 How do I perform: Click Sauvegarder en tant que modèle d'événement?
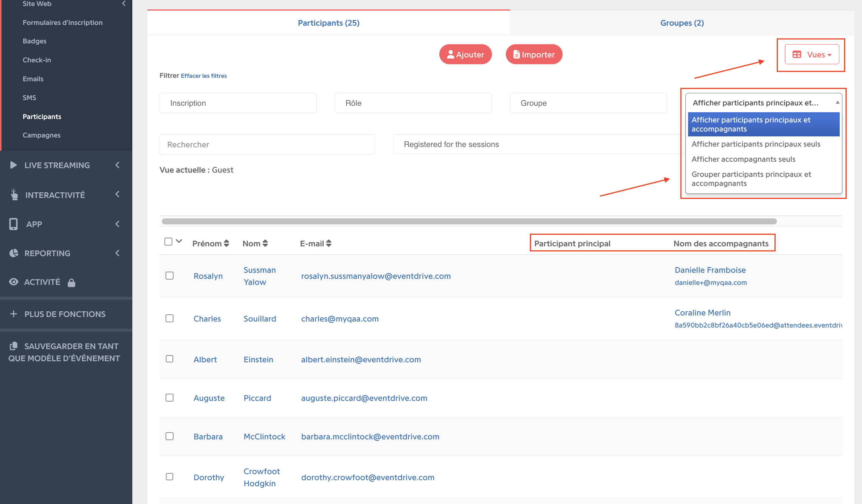pyautogui.click(x=64, y=352)
